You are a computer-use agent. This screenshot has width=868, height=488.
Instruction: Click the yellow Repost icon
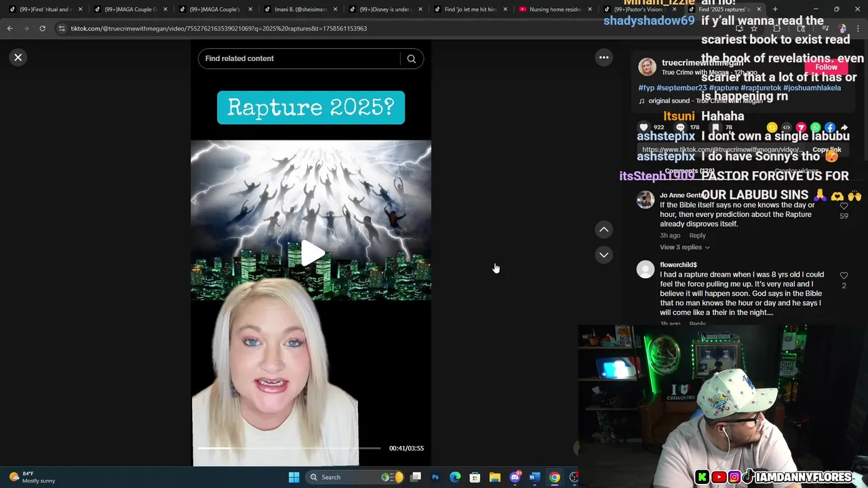tap(772, 127)
